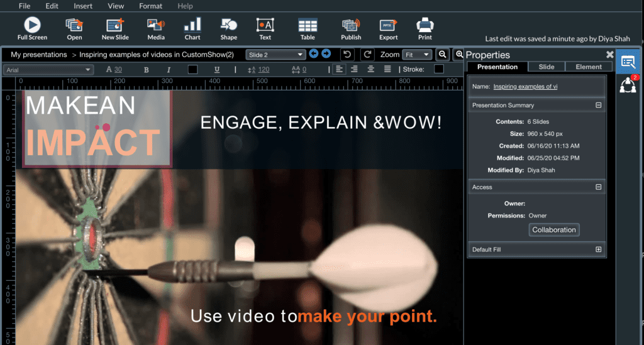Screen dimensions: 644x345
Task: Go to the previous slide arrow
Action: pos(314,54)
